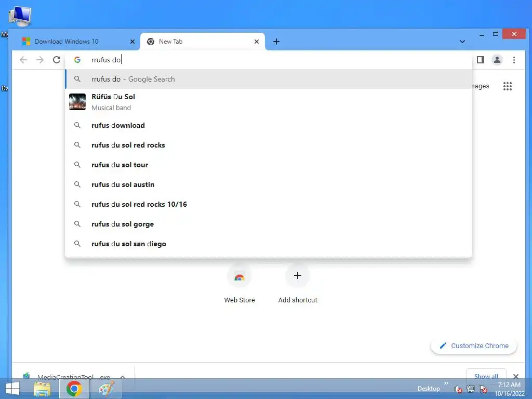Open My Computer desktop icon

pos(20,16)
